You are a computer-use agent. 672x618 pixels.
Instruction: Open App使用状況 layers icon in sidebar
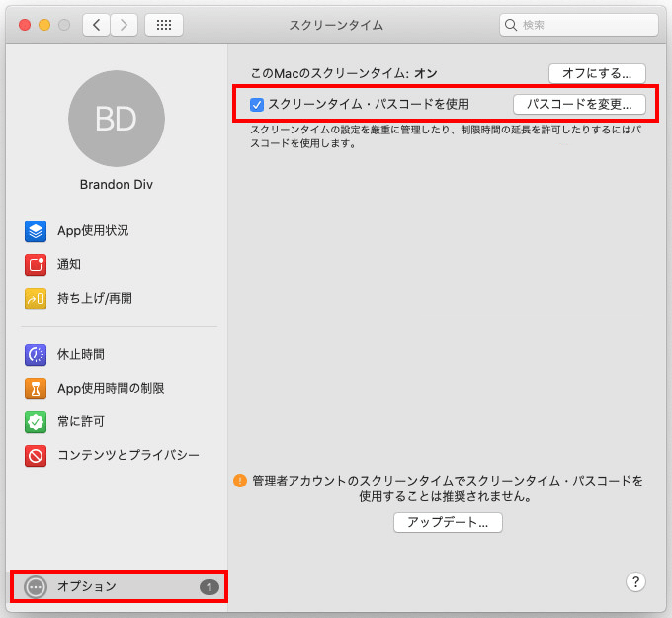36,231
